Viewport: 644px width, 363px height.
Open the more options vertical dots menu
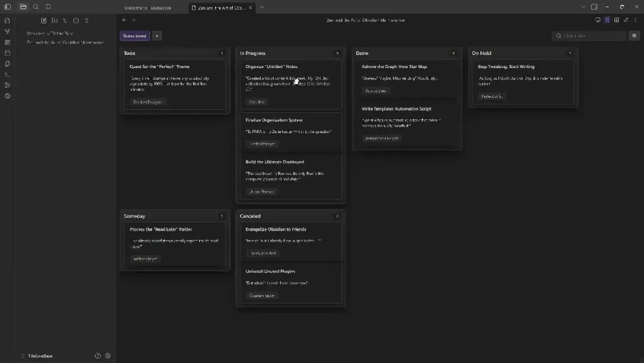coord(636,20)
